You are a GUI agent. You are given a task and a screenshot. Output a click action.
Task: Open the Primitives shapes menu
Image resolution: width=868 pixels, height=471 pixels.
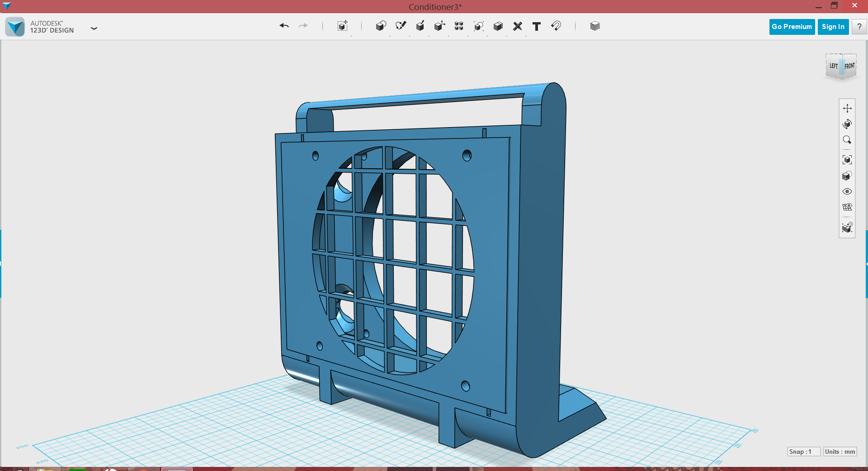coord(381,26)
